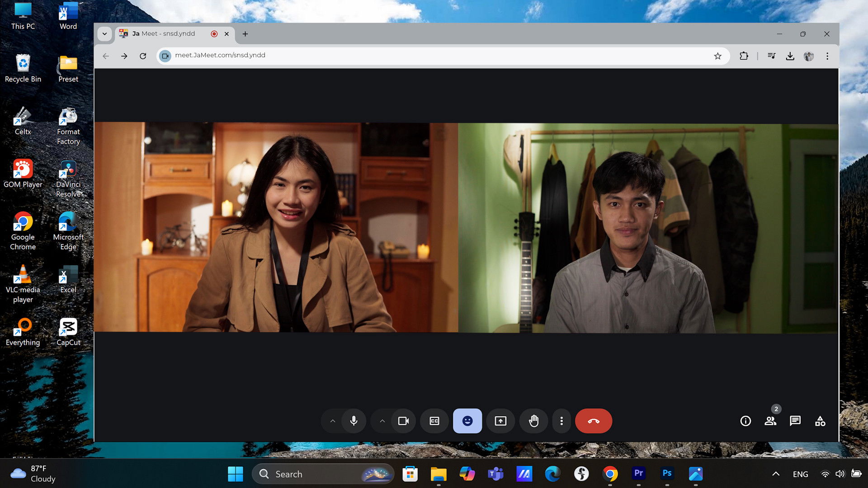Hang up with the red leave call button
This screenshot has width=868, height=488.
(593, 421)
